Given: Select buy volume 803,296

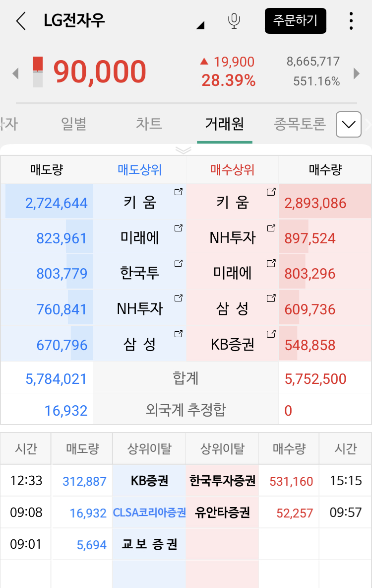Looking at the screenshot, I should coord(310,274).
